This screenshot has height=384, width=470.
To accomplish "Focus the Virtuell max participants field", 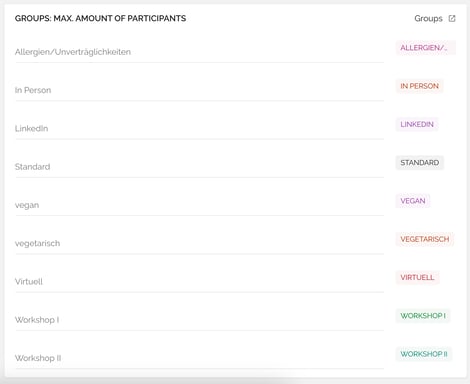I will 199,282.
